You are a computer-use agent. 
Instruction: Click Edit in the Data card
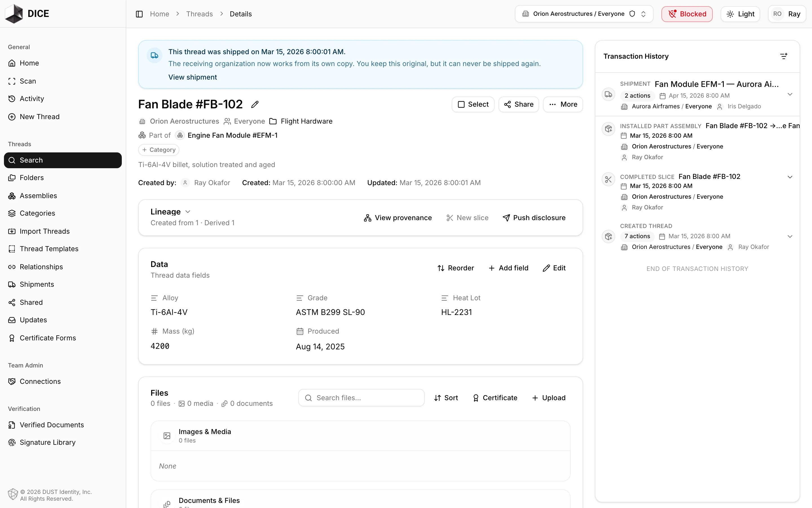pyautogui.click(x=554, y=268)
